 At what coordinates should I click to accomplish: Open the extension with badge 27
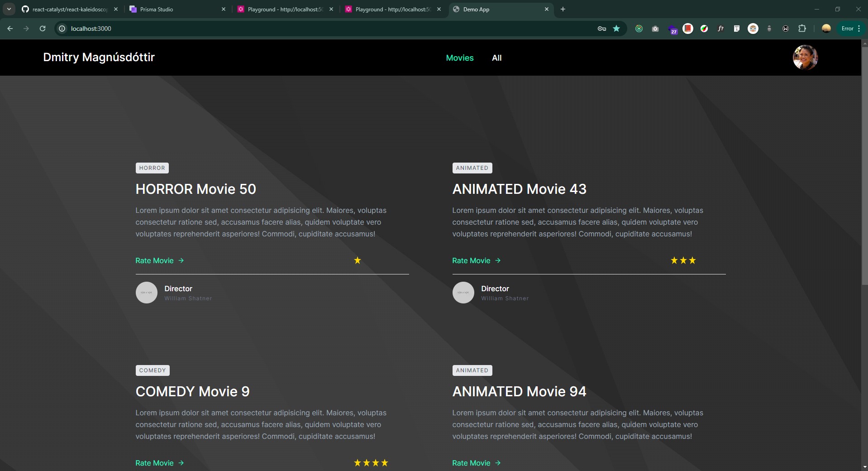click(x=672, y=29)
